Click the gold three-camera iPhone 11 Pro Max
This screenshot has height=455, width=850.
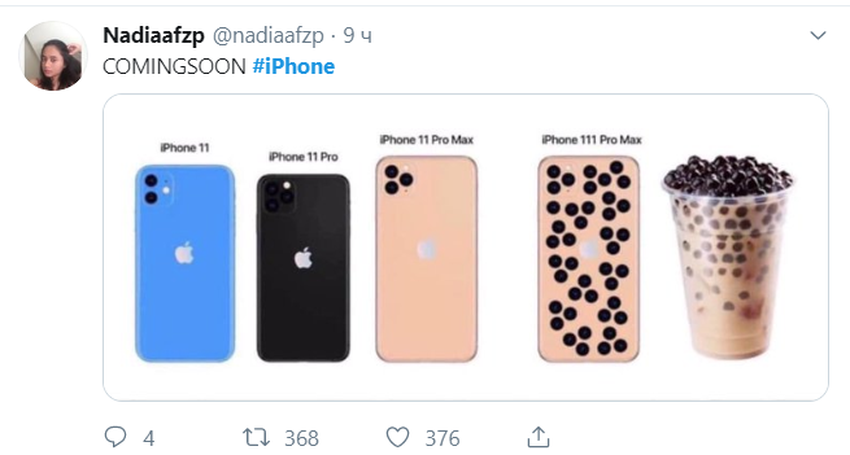coord(426,258)
